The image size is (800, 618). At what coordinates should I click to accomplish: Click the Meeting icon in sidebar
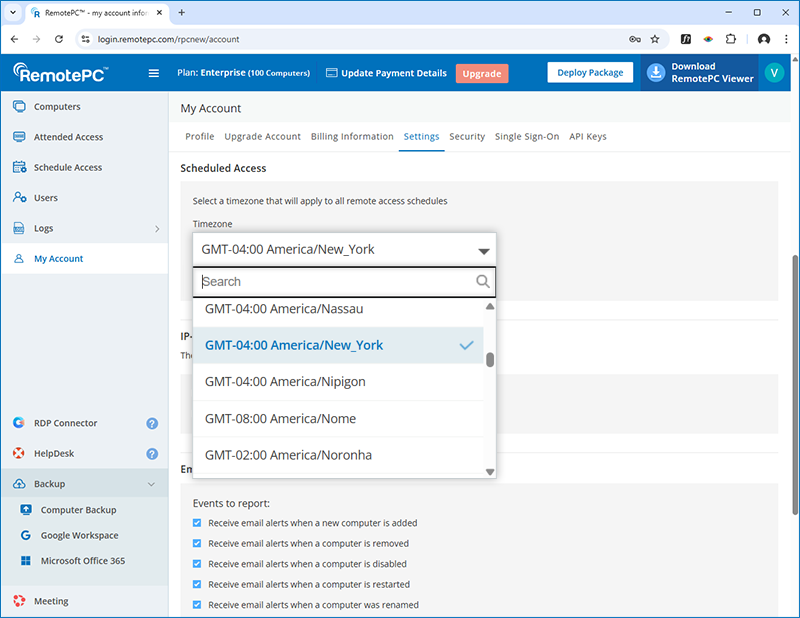click(19, 601)
